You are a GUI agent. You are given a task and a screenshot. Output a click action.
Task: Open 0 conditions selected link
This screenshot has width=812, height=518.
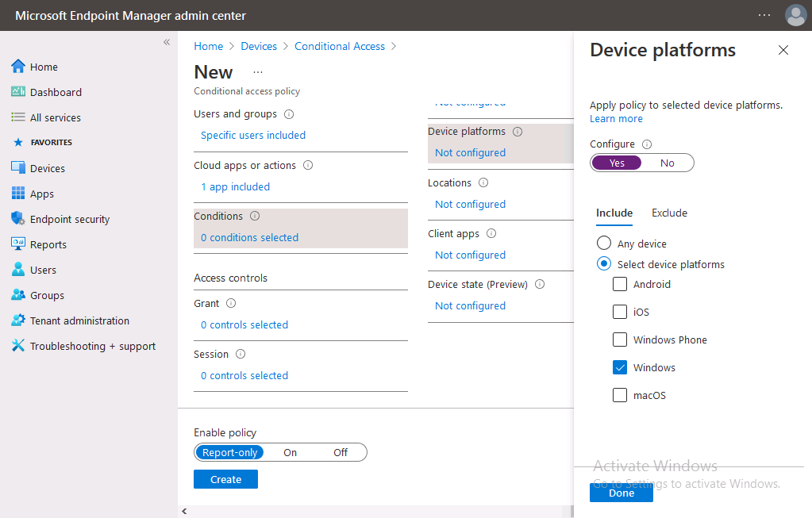click(x=249, y=237)
